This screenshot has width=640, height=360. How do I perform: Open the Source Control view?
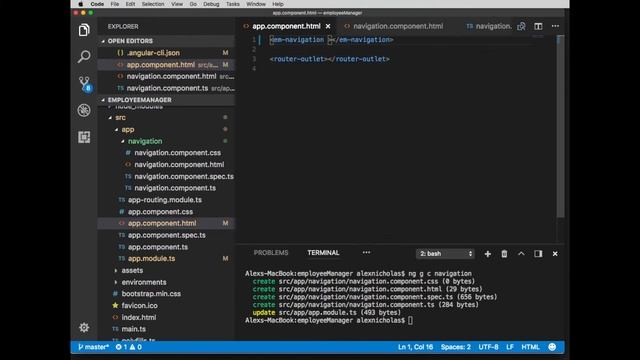click(x=84, y=84)
